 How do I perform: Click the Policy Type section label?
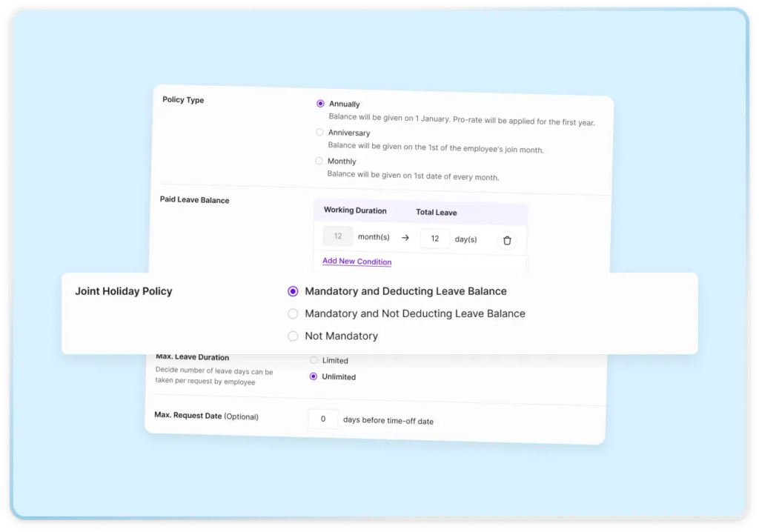coord(183,100)
